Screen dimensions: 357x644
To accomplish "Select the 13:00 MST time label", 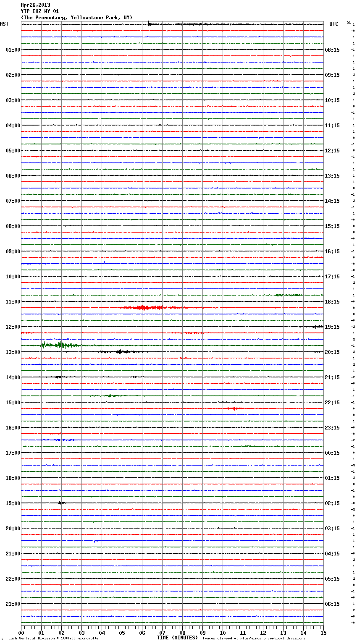I will (13, 352).
